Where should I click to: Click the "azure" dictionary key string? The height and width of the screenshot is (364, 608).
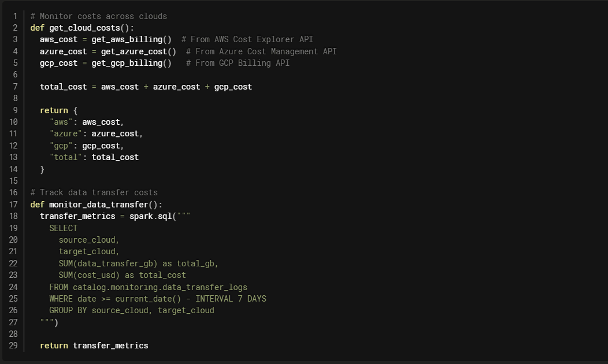(x=64, y=133)
